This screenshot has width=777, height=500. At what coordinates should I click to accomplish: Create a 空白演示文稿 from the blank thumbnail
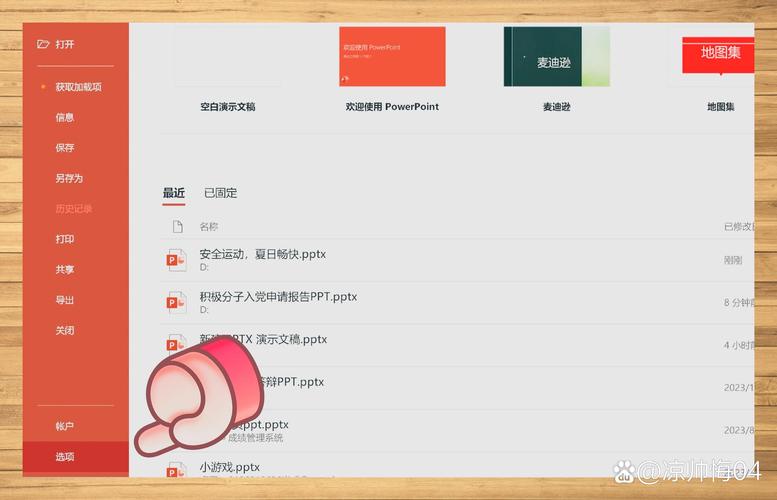click(228, 56)
